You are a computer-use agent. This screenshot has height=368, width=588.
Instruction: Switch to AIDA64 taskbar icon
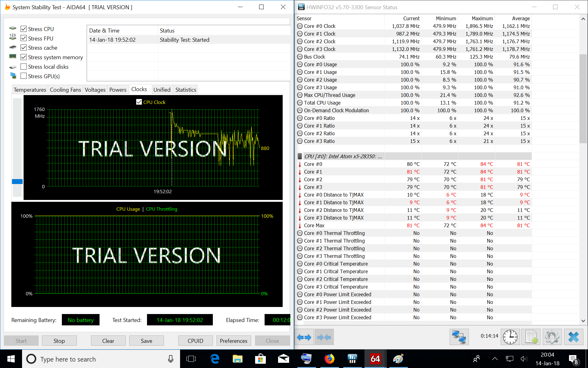(x=375, y=359)
